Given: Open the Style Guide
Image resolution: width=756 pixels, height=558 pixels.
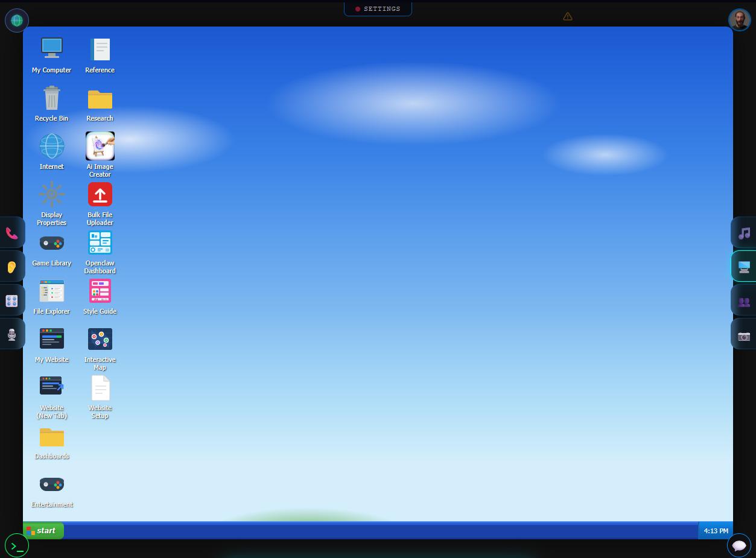Looking at the screenshot, I should [100, 291].
